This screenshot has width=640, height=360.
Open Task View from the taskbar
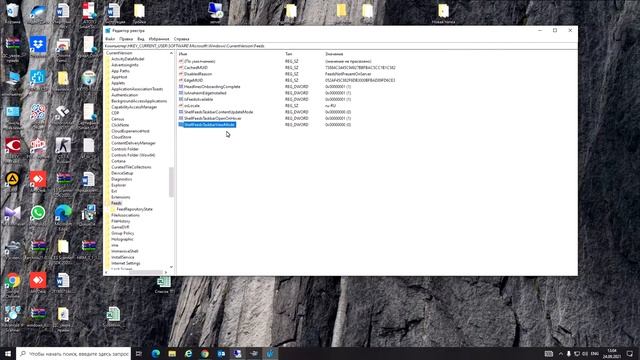point(139,353)
